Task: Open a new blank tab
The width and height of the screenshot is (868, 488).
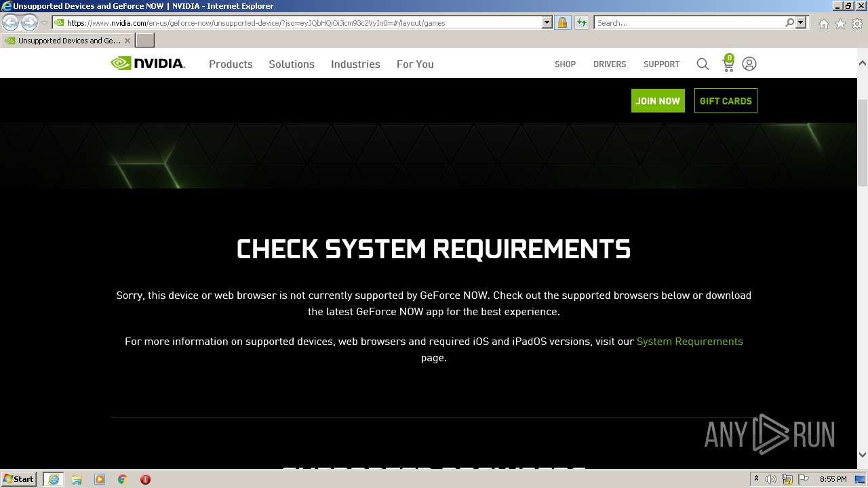Action: pyautogui.click(x=145, y=41)
